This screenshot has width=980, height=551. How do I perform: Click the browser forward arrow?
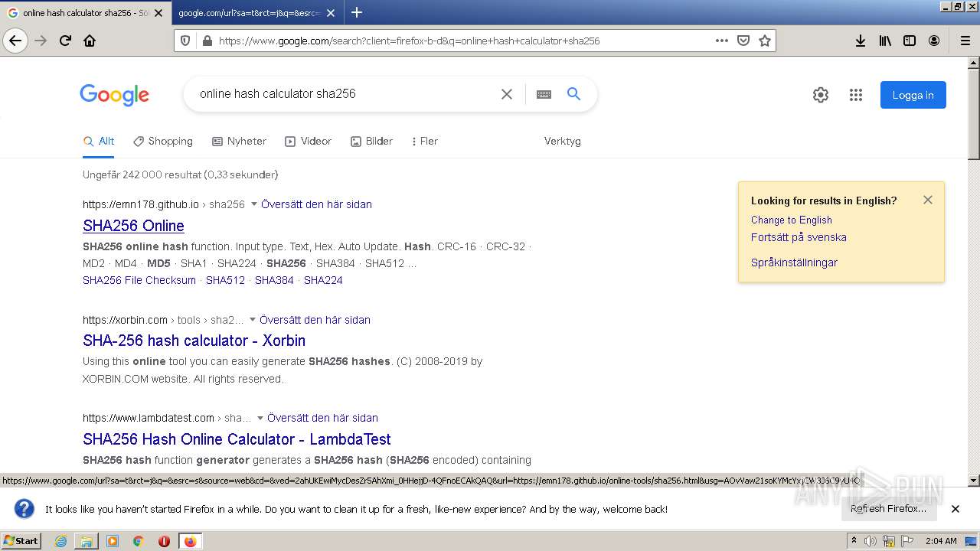[x=41, y=41]
